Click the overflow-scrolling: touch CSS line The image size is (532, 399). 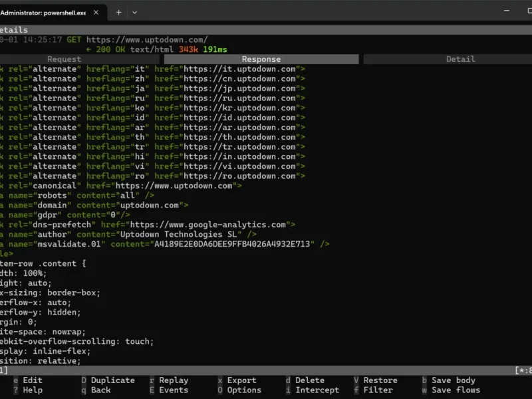click(x=77, y=342)
